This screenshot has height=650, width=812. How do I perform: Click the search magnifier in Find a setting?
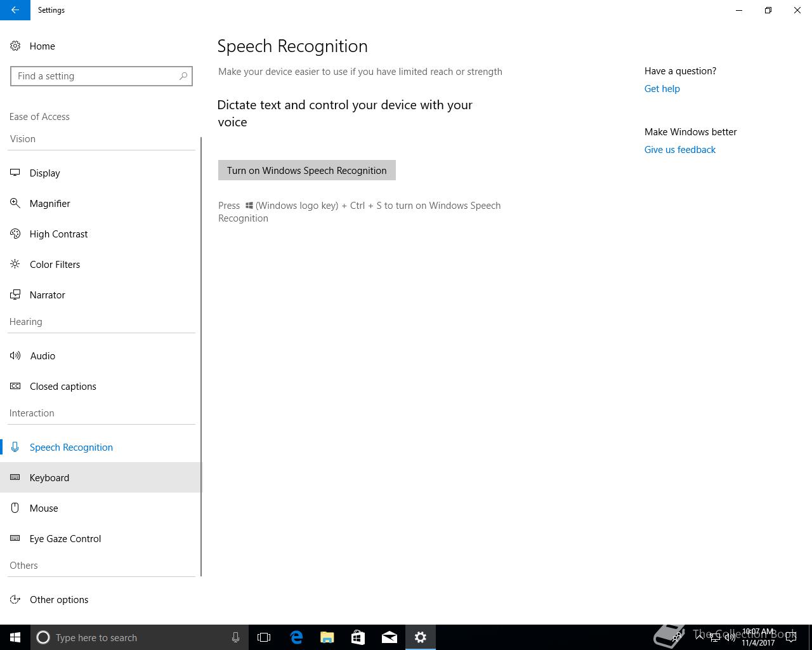[x=183, y=76]
